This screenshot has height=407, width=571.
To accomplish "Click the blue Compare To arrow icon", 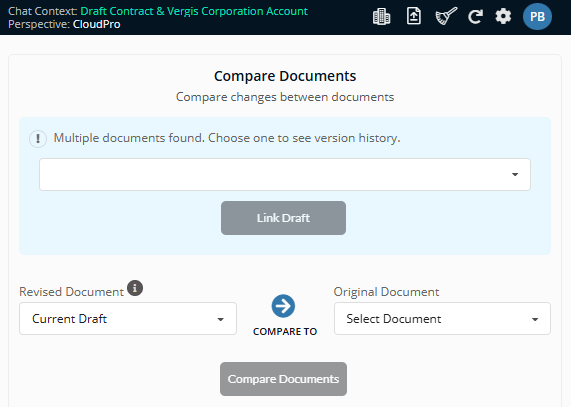I will [283, 306].
